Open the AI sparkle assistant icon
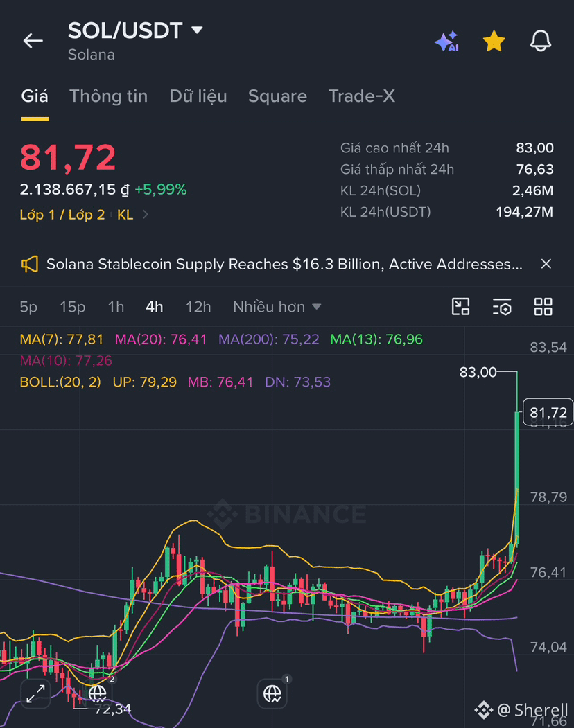This screenshot has width=574, height=728. (447, 42)
